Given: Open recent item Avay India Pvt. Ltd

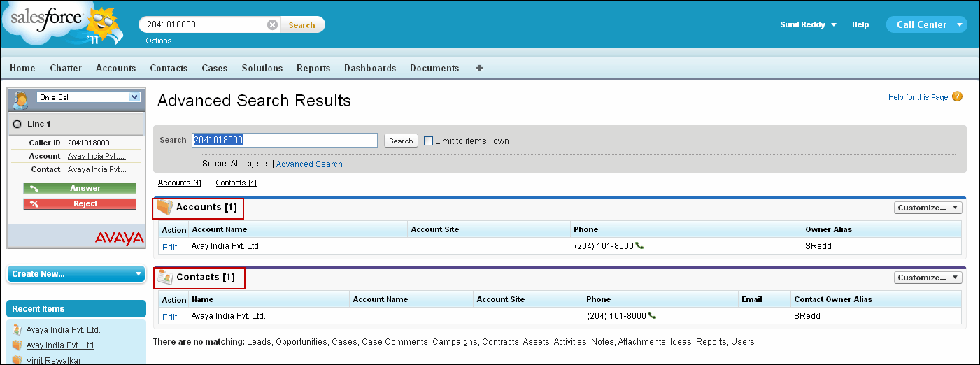Looking at the screenshot, I should point(60,345).
